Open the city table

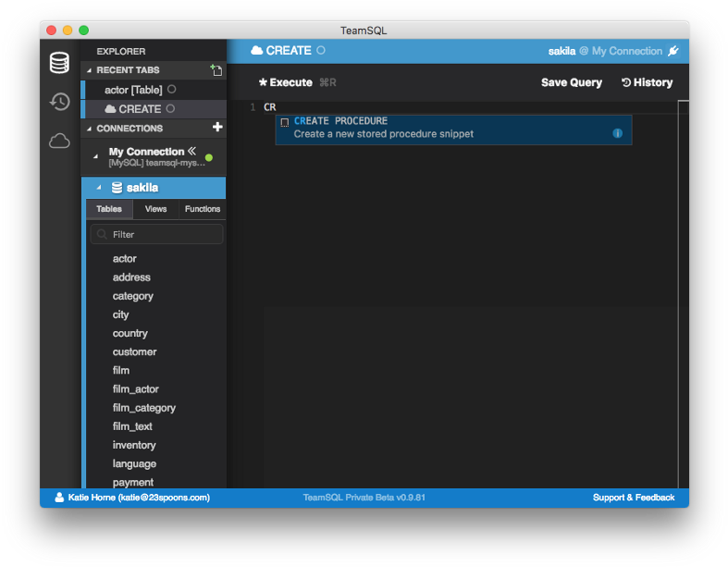(120, 314)
